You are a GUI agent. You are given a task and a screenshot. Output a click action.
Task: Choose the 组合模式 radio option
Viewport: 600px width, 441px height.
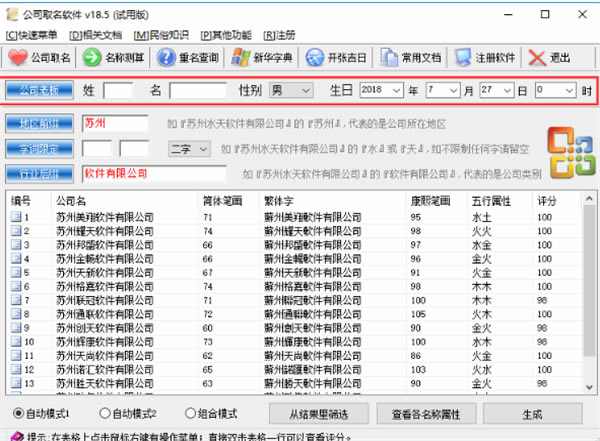click(188, 413)
